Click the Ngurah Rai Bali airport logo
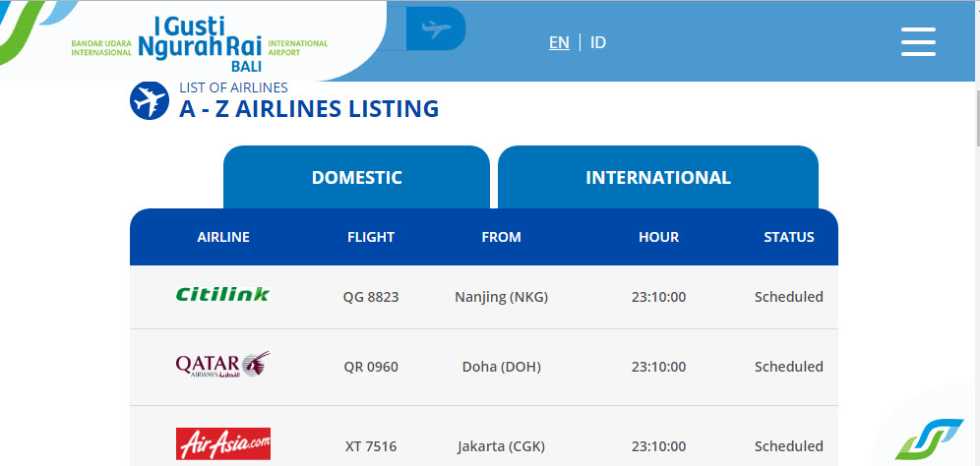Image resolution: width=980 pixels, height=466 pixels. [x=200, y=41]
